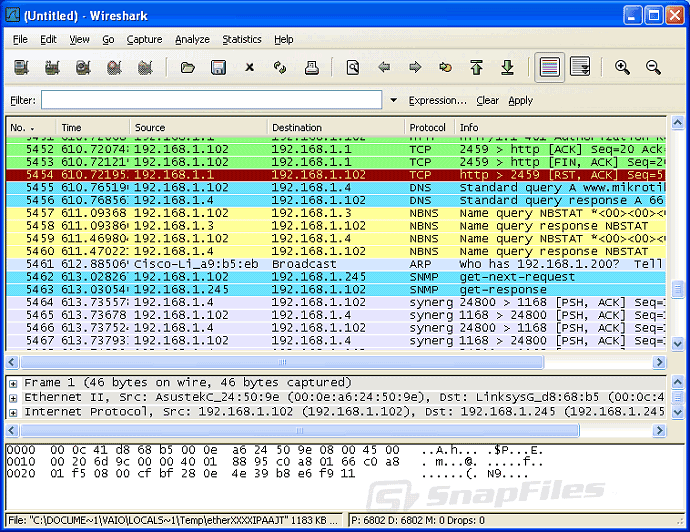
Task: Click packet list horizontal scroll right arrow
Action: point(659,362)
